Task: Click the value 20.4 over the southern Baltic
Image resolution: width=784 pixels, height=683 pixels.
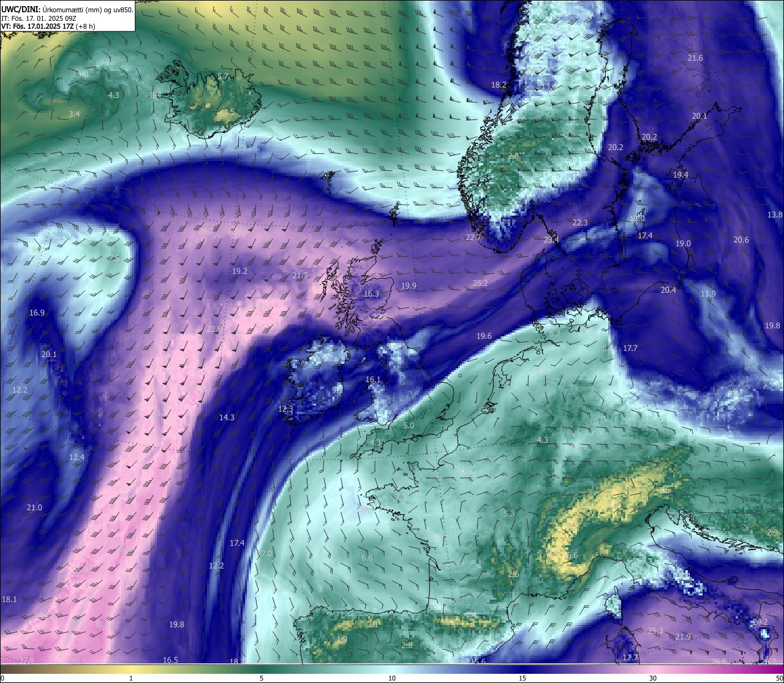Action: coord(668,290)
